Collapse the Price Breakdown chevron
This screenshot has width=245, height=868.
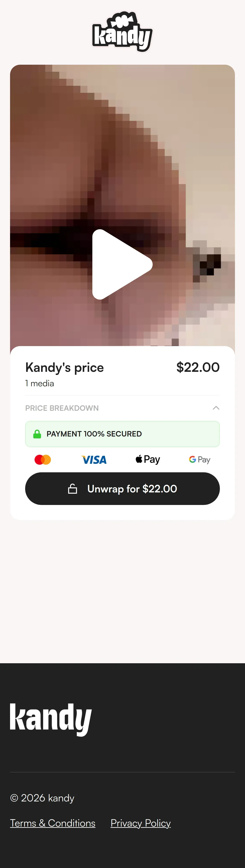[x=216, y=408]
